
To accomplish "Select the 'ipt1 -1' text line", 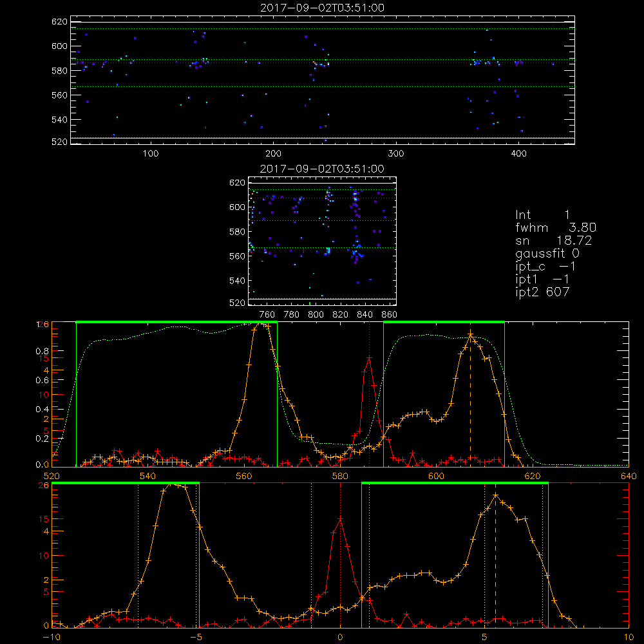I will [x=542, y=279].
